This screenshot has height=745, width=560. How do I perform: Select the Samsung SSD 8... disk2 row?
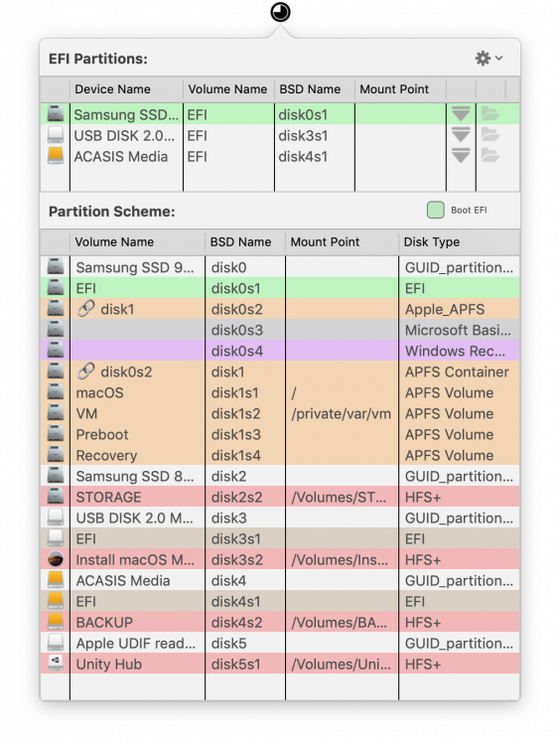[280, 477]
